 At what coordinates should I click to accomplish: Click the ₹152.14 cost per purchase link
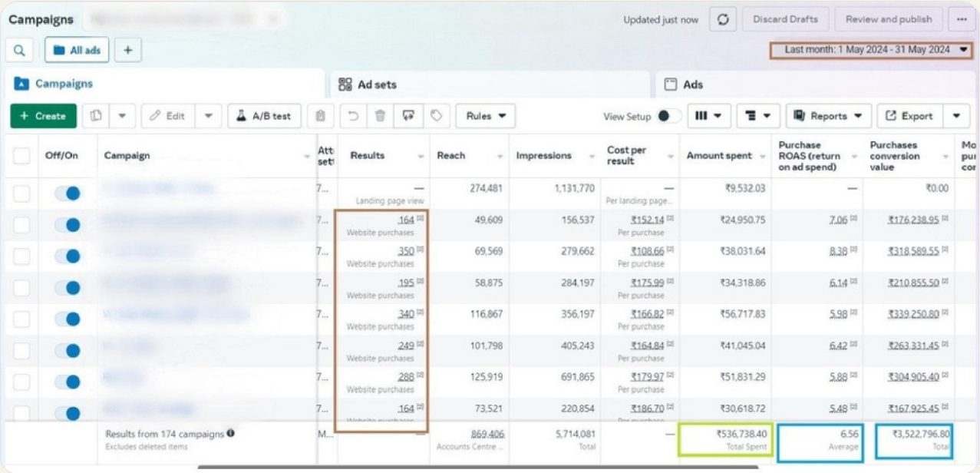click(x=647, y=220)
